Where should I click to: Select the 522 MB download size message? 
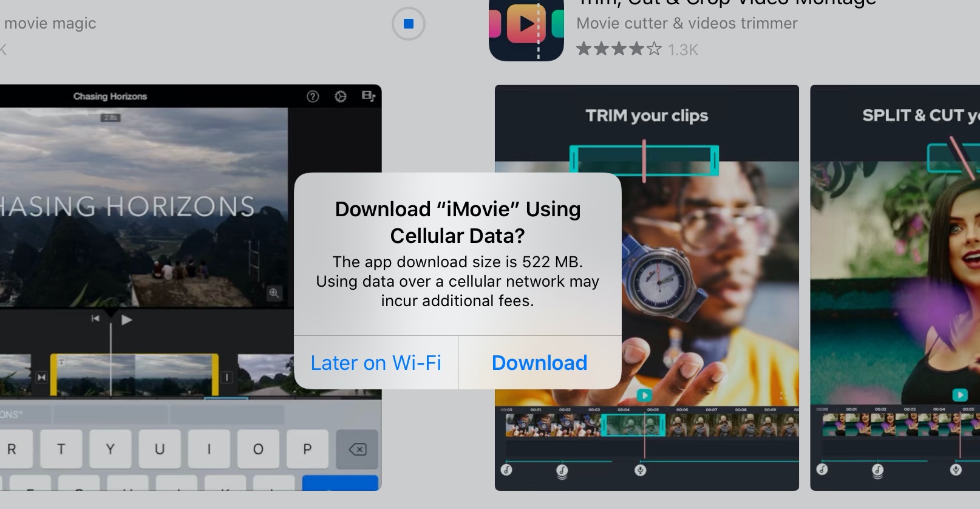[x=458, y=281]
